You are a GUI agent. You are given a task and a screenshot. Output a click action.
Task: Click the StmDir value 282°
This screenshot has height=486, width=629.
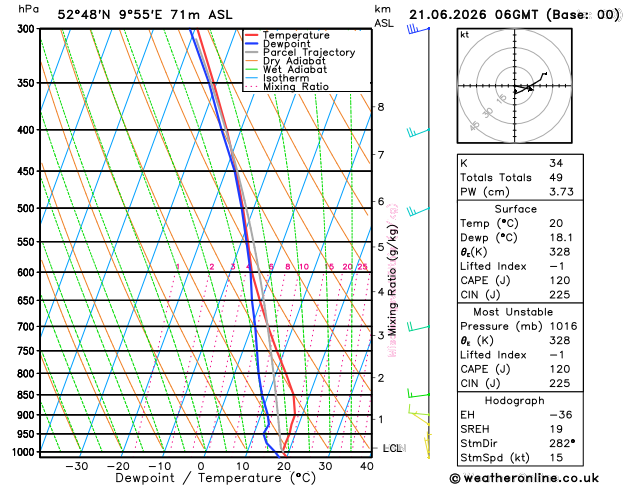(562, 443)
